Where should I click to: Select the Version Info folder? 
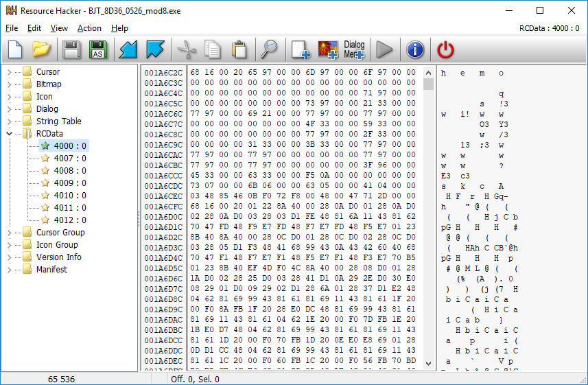point(58,257)
